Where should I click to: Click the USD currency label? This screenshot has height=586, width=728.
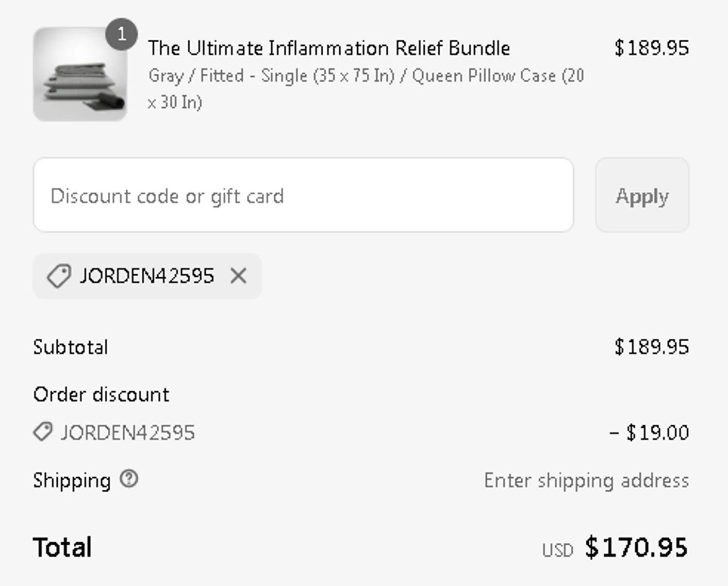pyautogui.click(x=558, y=550)
